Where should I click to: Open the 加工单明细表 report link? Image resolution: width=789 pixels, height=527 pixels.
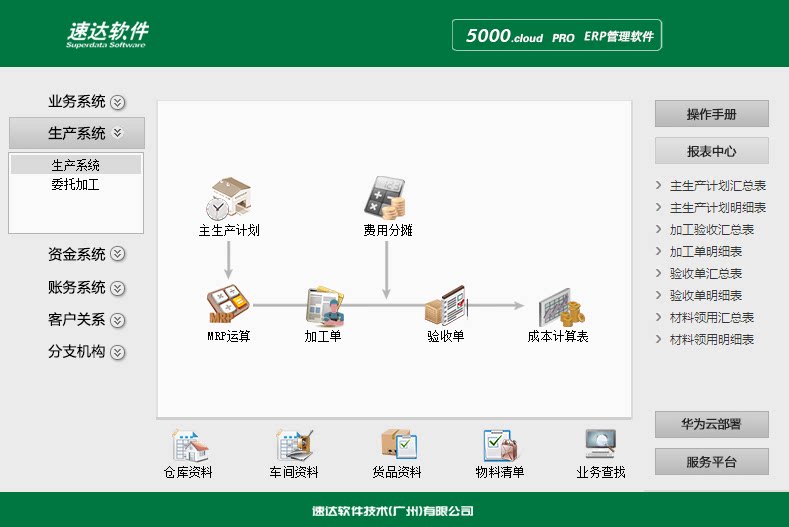[705, 252]
